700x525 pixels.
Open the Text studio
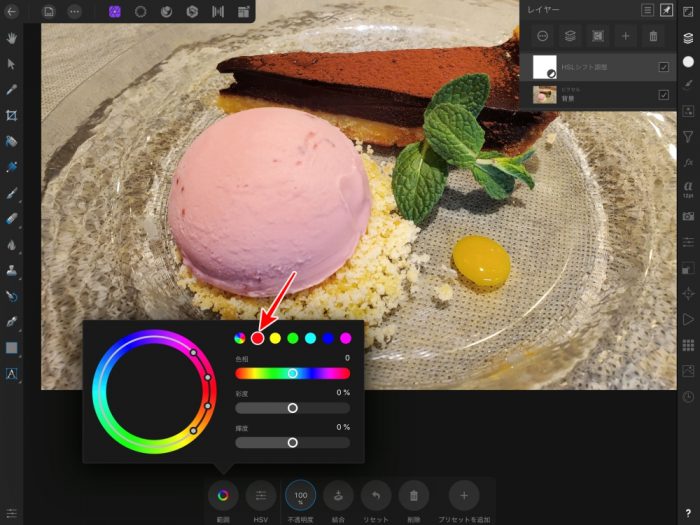point(688,188)
